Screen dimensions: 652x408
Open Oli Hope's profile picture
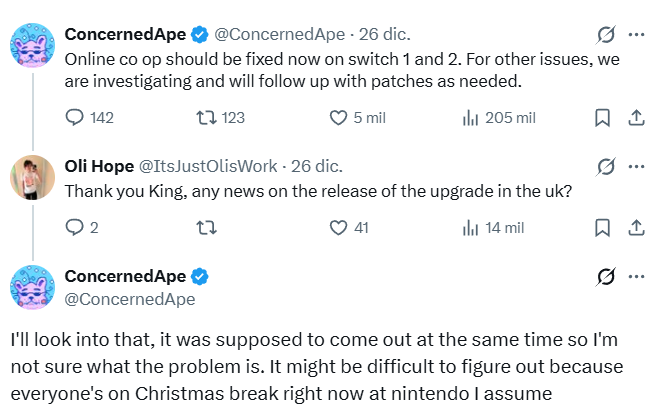tap(32, 178)
